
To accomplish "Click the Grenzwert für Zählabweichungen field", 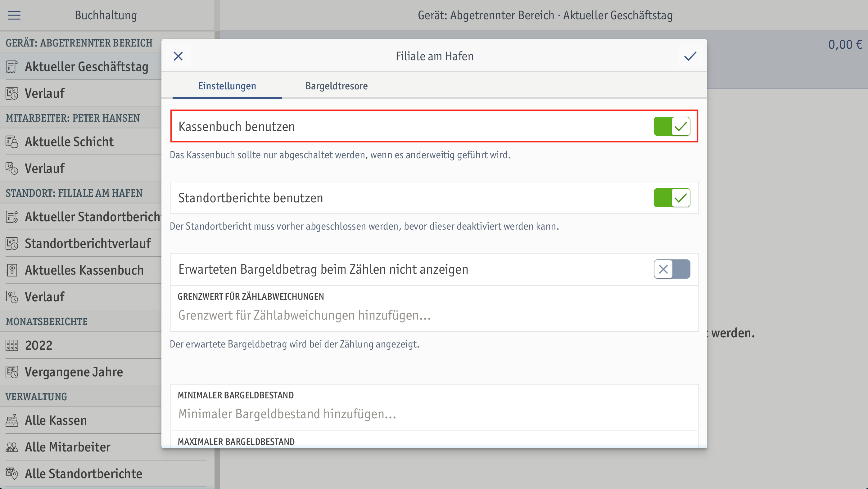I will point(434,308).
